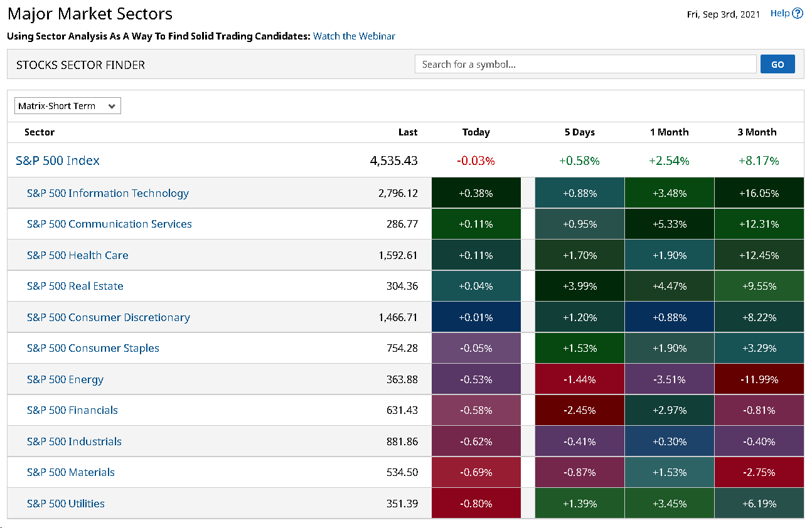Open S&P 500 Communication Services sector
This screenshot has height=528, width=812.
coord(109,224)
